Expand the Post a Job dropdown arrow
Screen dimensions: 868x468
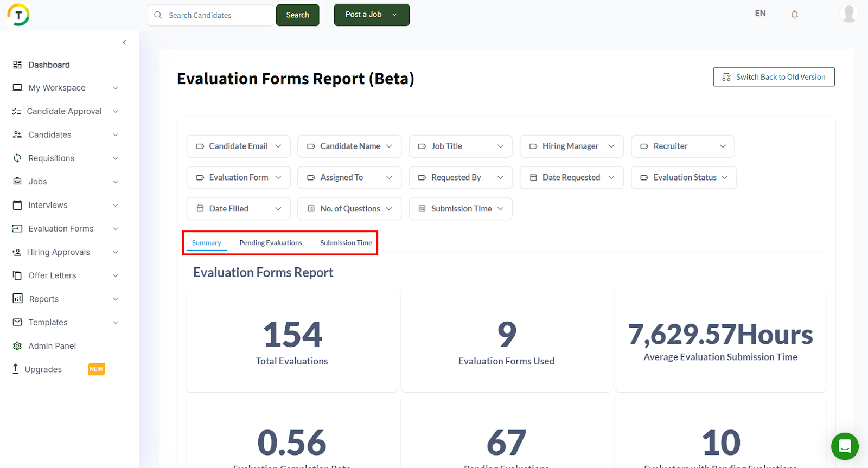click(394, 15)
